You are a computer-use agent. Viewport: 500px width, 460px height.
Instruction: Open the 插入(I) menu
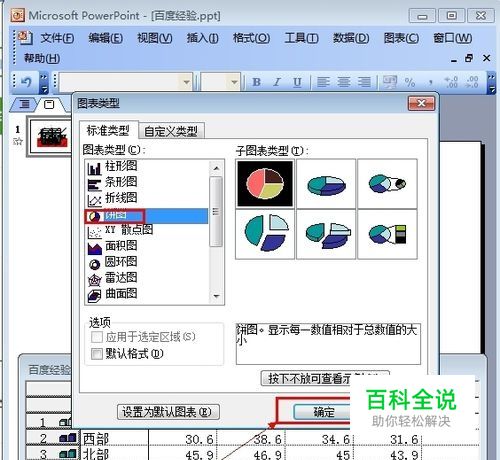(202, 38)
